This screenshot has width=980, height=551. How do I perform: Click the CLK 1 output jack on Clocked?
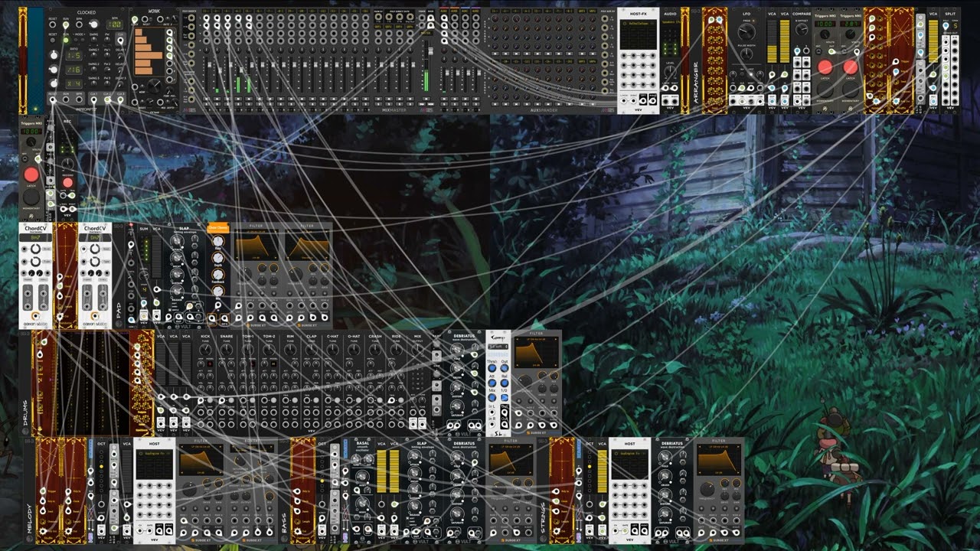93,99
